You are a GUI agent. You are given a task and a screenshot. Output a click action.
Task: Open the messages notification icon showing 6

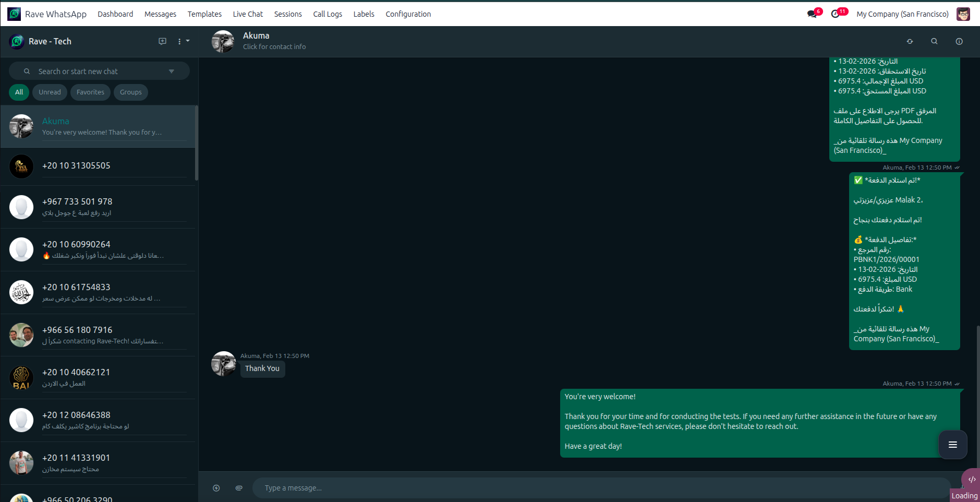pos(812,14)
